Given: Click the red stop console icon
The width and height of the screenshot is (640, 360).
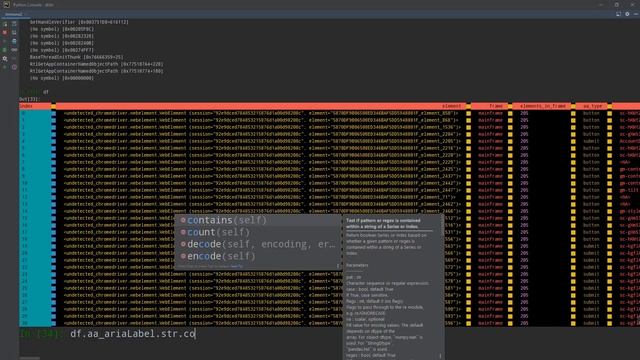Looking at the screenshot, I should point(4,32).
